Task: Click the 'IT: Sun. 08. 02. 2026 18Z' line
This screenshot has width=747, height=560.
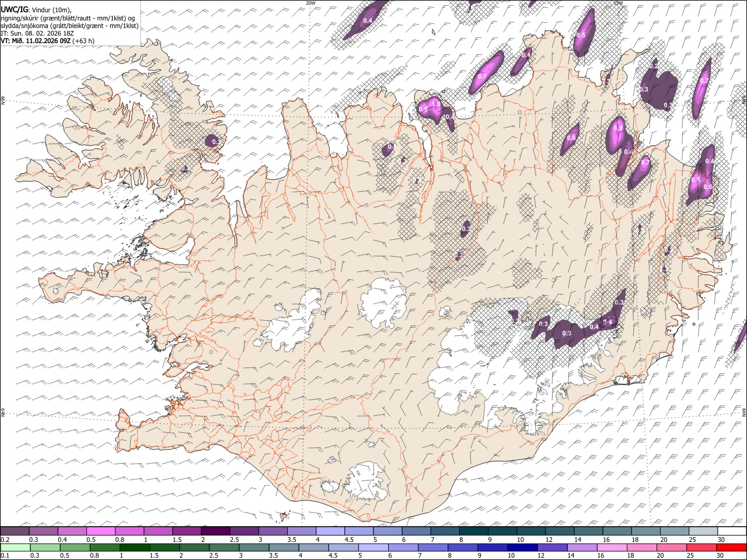Action: (37, 33)
